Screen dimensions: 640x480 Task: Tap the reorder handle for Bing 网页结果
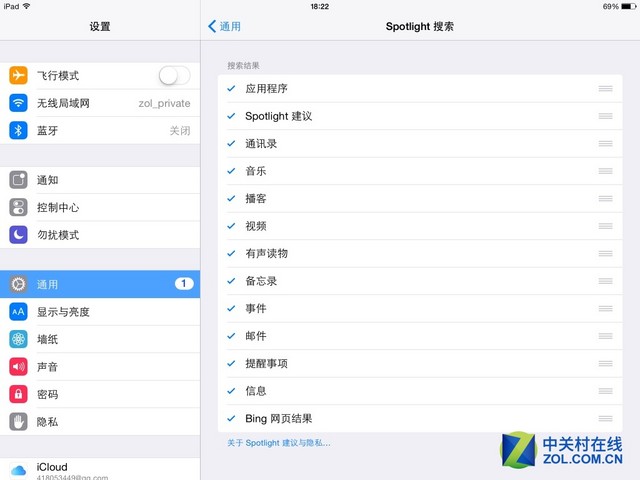(605, 418)
